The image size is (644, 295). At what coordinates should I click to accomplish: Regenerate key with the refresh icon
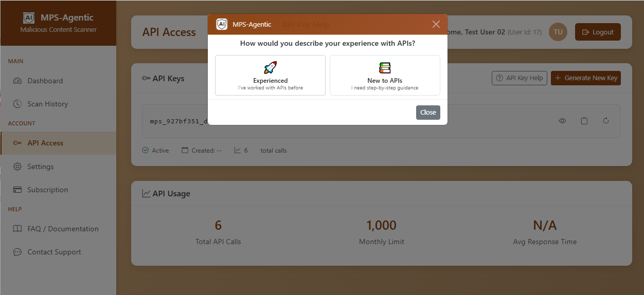click(606, 121)
